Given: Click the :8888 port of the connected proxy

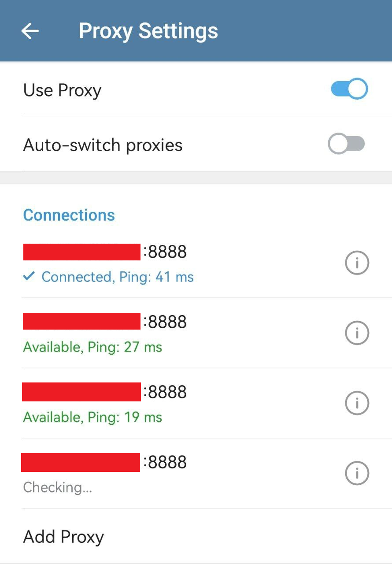Looking at the screenshot, I should (x=165, y=252).
